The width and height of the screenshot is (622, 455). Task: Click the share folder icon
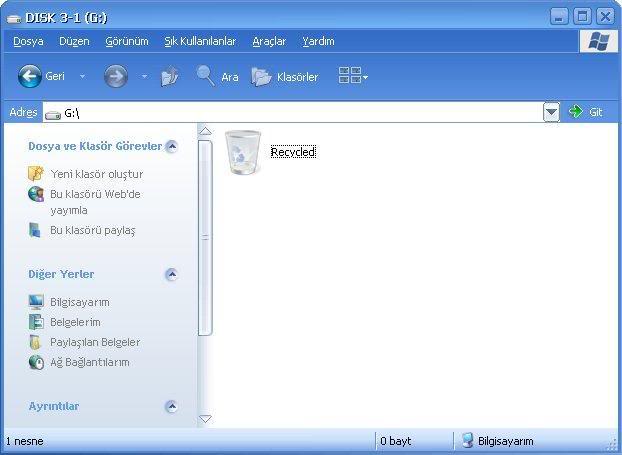(35, 230)
